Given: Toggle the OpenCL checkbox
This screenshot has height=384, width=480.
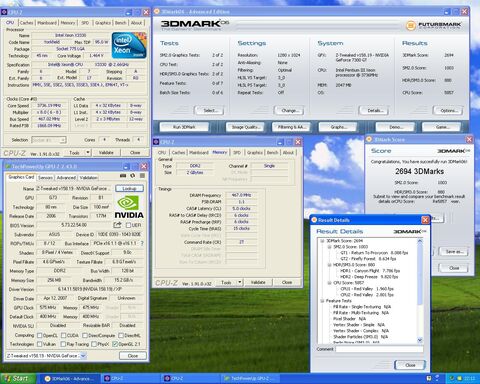Looking at the screenshot, I should point(40,335).
